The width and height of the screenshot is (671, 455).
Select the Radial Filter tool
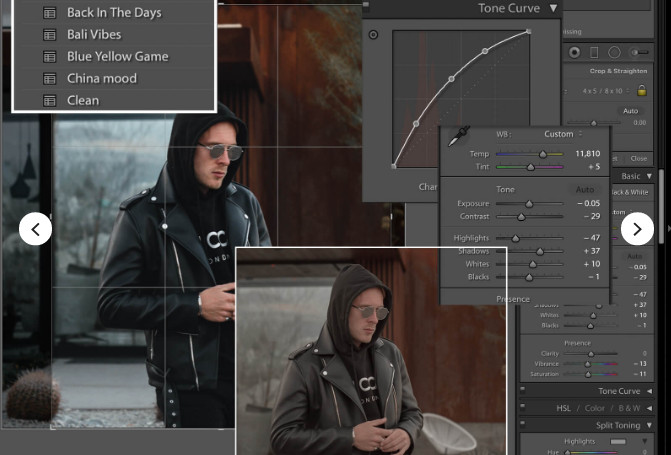pos(614,52)
